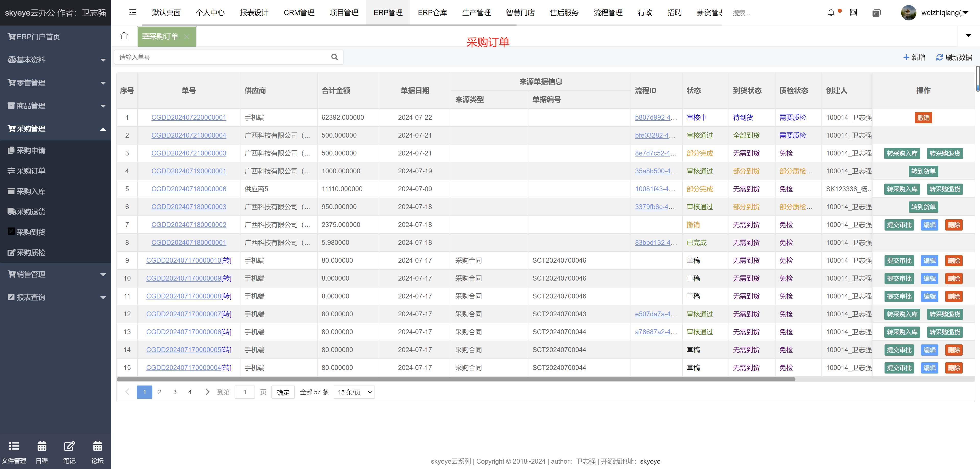Click the fullscreen icon in header
This screenshot has width=980, height=469.
853,13
